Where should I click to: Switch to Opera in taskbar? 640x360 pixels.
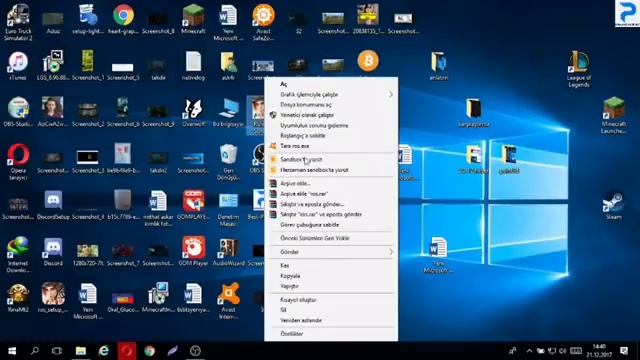click(x=127, y=351)
